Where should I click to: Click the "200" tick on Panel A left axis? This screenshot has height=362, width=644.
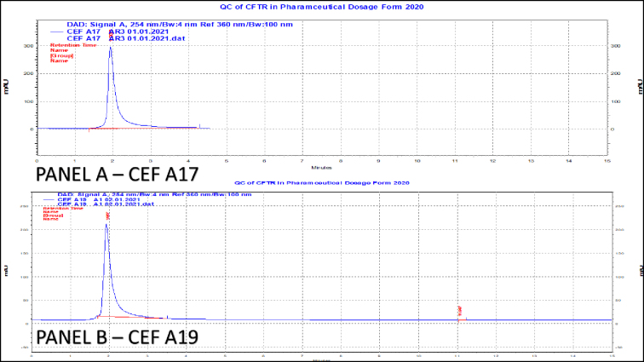click(x=28, y=73)
